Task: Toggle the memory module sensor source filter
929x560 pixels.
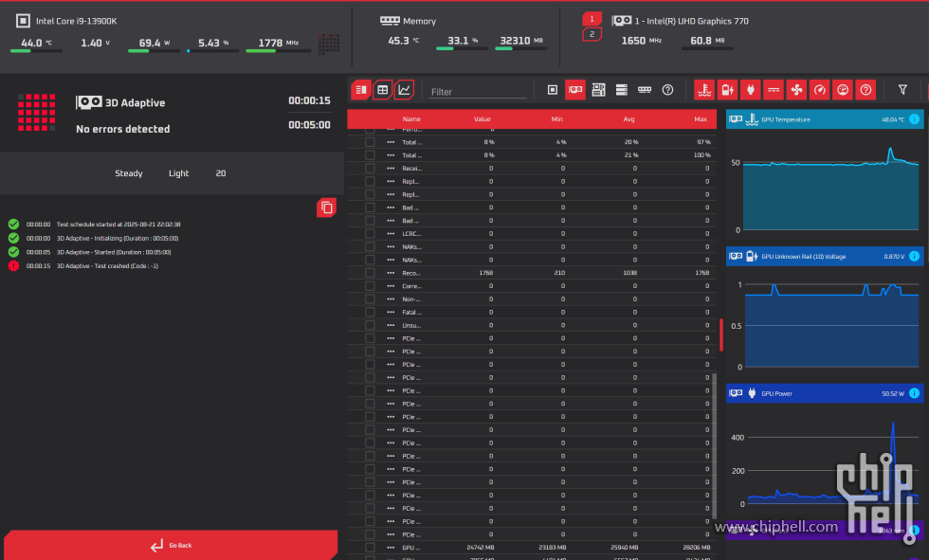Action: [x=645, y=90]
